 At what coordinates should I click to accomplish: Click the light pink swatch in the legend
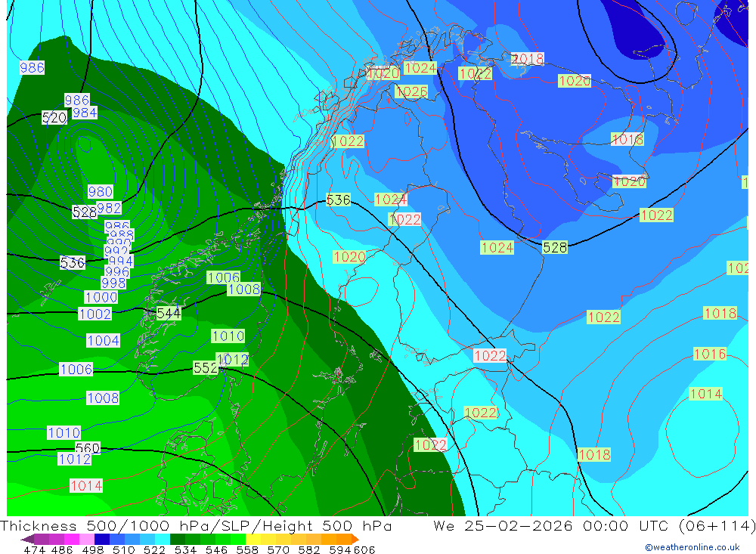point(87,539)
